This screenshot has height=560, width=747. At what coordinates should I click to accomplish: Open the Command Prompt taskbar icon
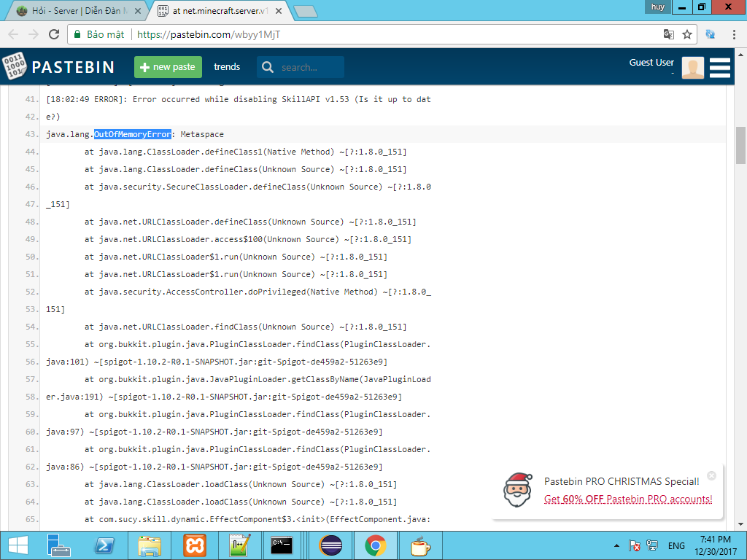282,545
